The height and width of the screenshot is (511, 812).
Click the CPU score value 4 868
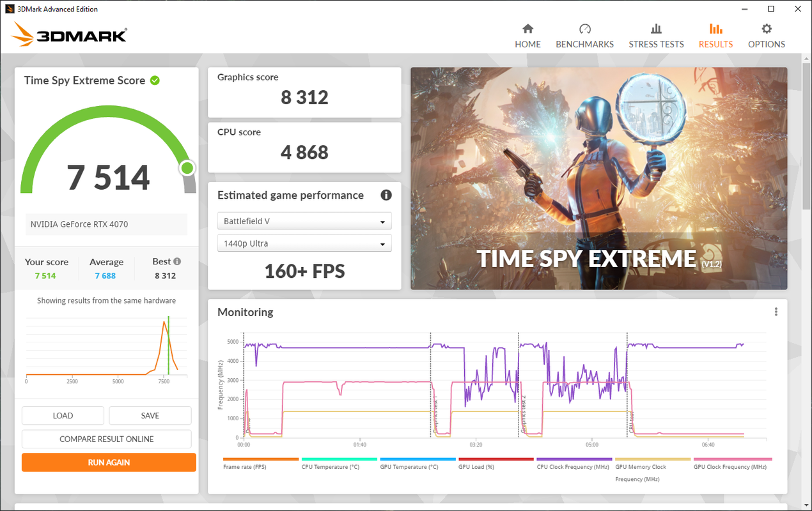point(304,153)
